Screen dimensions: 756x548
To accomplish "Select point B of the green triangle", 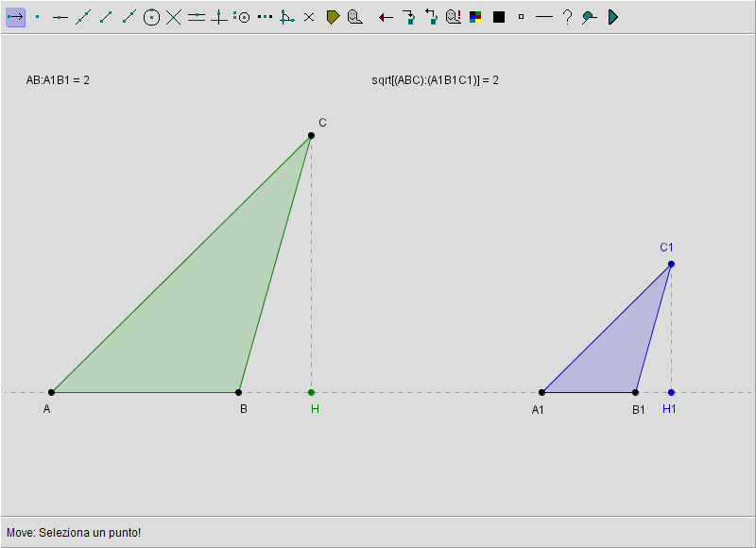I will [x=238, y=392].
